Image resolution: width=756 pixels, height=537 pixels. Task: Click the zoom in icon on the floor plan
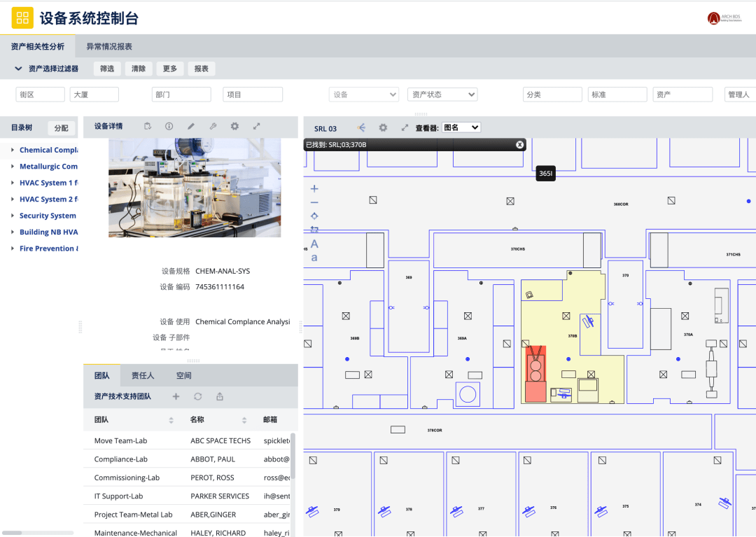[314, 188]
